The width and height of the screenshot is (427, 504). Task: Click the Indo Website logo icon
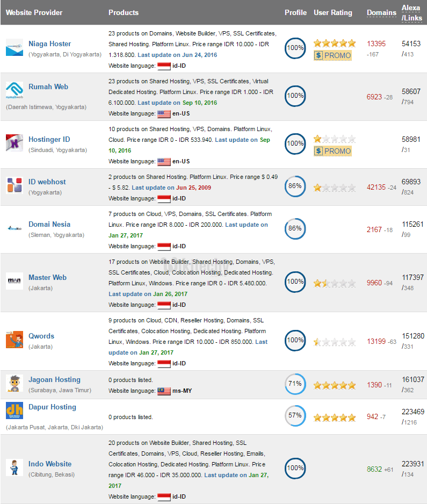[15, 467]
